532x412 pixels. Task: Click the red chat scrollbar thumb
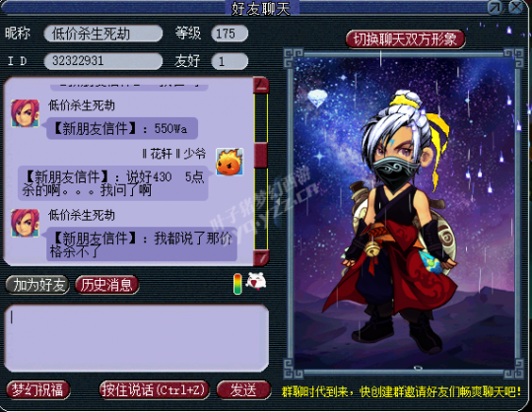(261, 155)
